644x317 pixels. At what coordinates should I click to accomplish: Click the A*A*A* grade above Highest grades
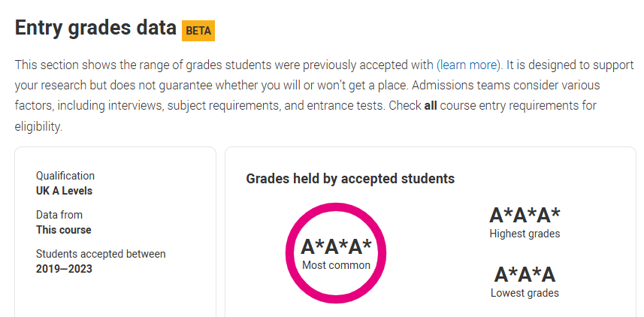click(525, 215)
